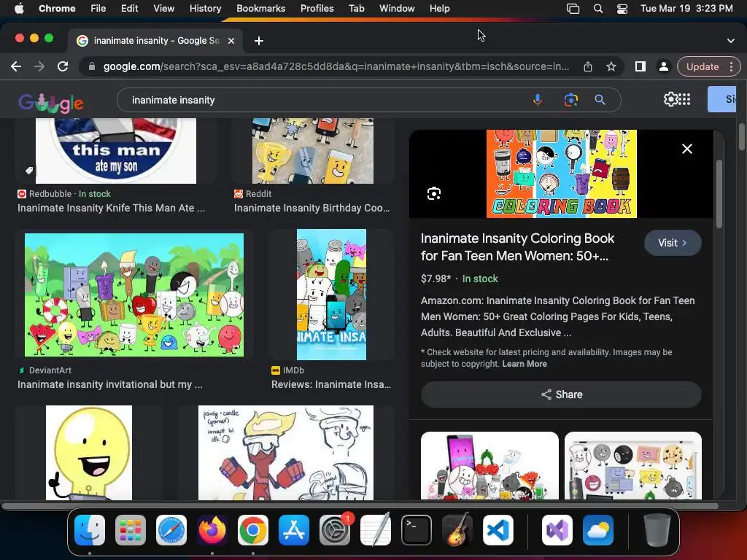Click the magnifier search button in search box
The width and height of the screenshot is (747, 560).
600,100
